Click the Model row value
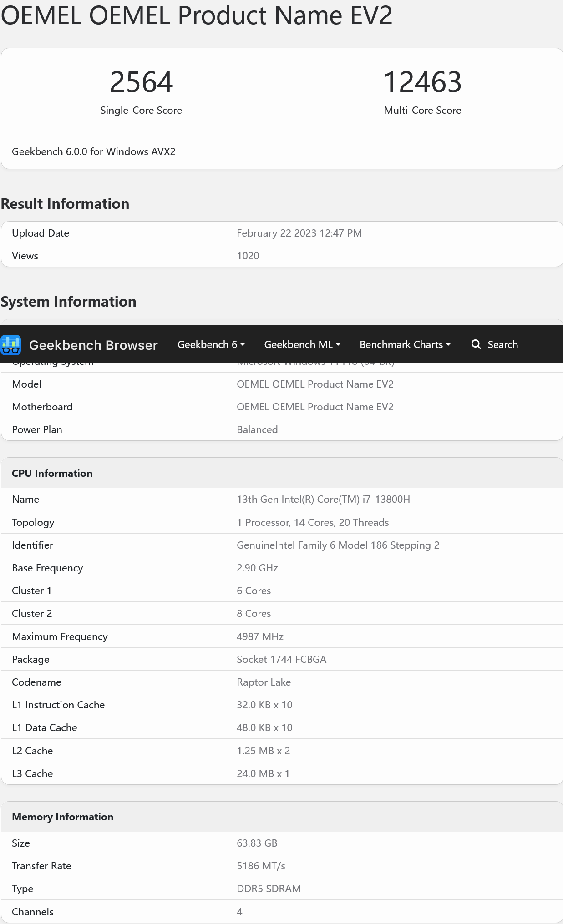The height and width of the screenshot is (924, 563). pyautogui.click(x=315, y=384)
